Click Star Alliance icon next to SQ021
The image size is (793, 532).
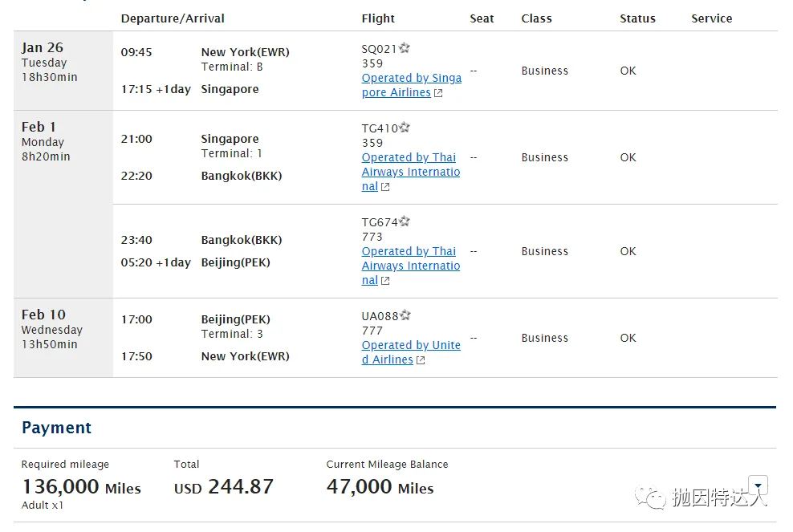(405, 48)
